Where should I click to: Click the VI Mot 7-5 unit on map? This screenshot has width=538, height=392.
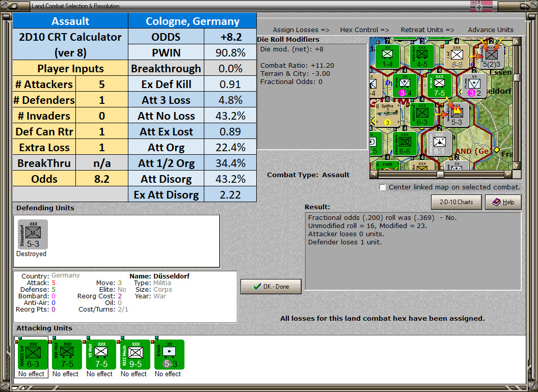coord(439,86)
